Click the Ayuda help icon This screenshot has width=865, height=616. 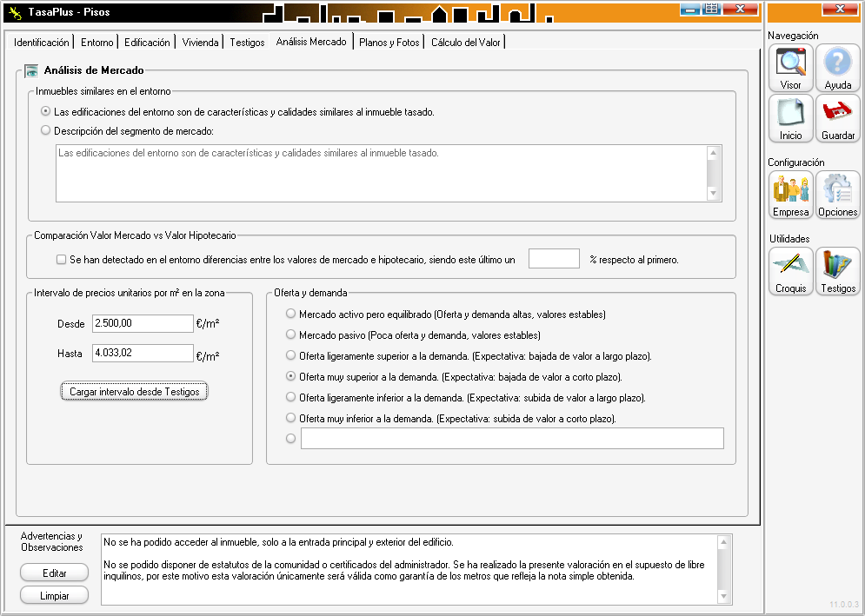tap(838, 69)
